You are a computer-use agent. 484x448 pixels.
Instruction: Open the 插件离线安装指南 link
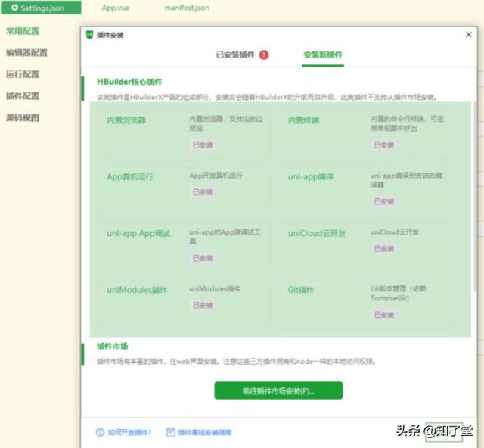pos(205,432)
